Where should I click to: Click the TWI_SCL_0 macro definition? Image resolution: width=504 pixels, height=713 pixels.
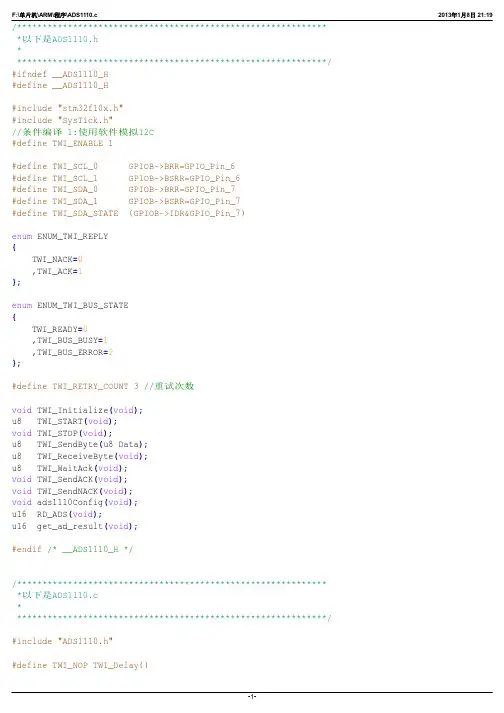pos(123,166)
